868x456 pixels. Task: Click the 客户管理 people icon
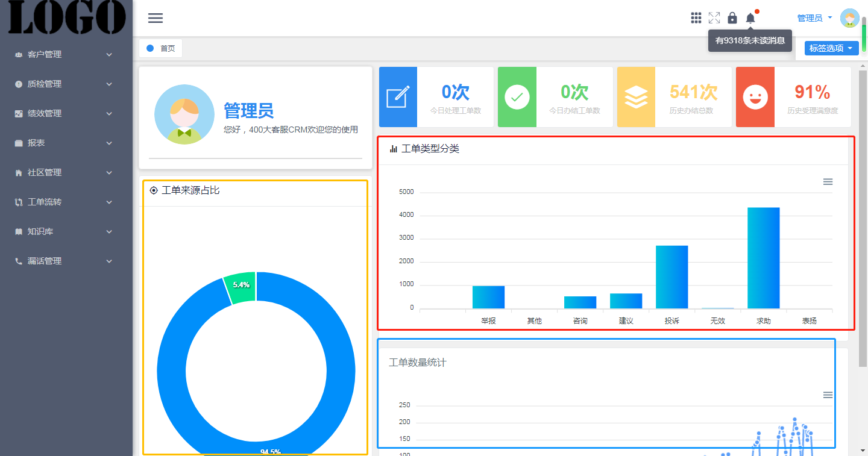click(19, 54)
